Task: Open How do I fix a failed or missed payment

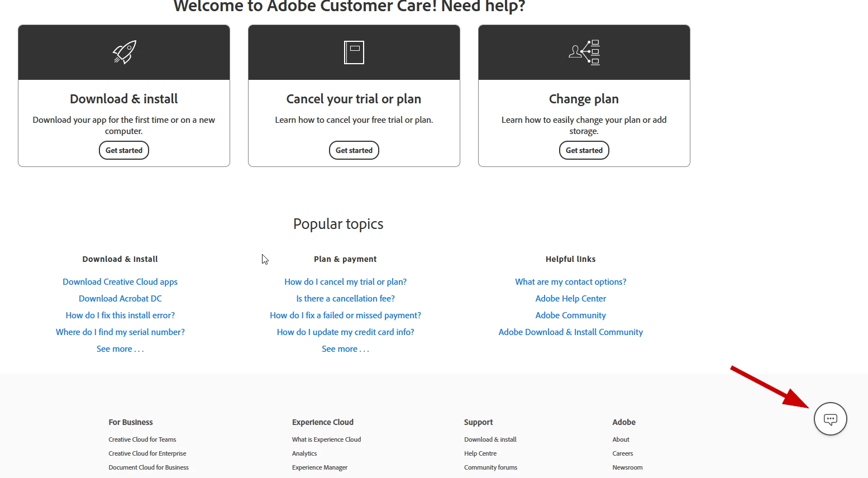Action: tap(345, 316)
